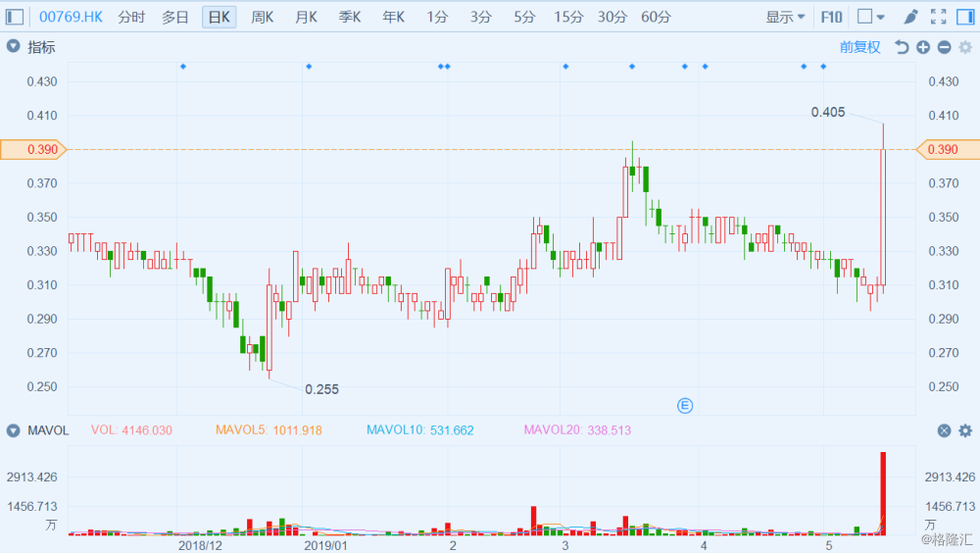Viewport: 980px width, 553px height.
Task: Open the chart layout square dropdown
Action: [x=871, y=17]
